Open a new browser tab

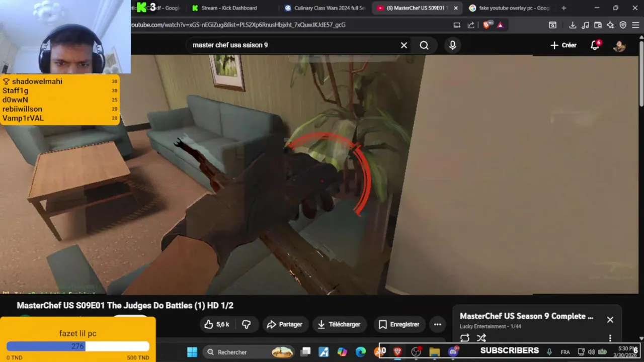pos(563,8)
